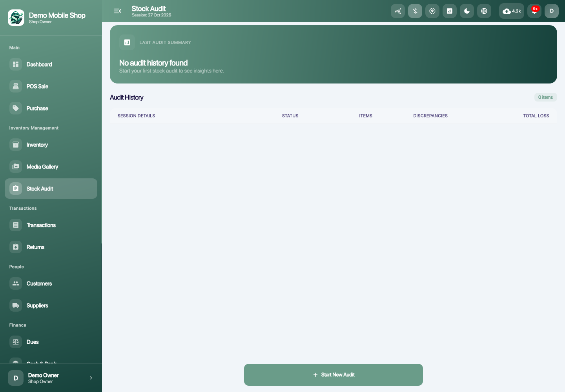Screen dimensions: 565x392
Task: Click Session: 27 Oct 2026 text
Action: 151,15
